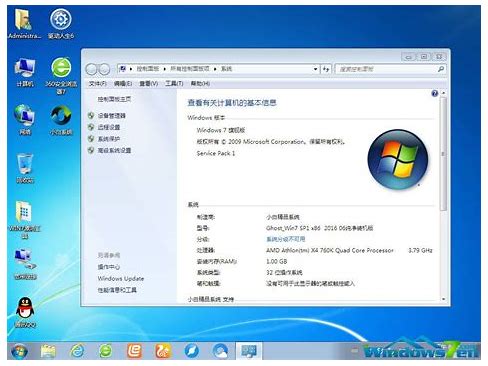Click the help question mark icon

[434, 93]
